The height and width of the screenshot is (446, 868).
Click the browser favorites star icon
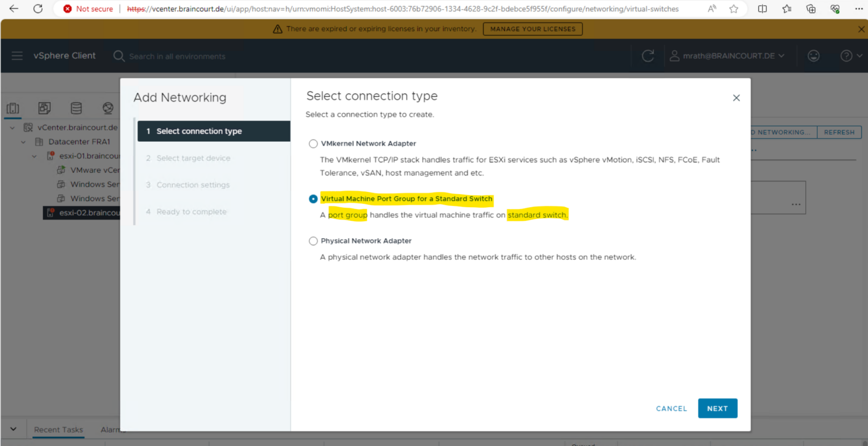point(734,9)
